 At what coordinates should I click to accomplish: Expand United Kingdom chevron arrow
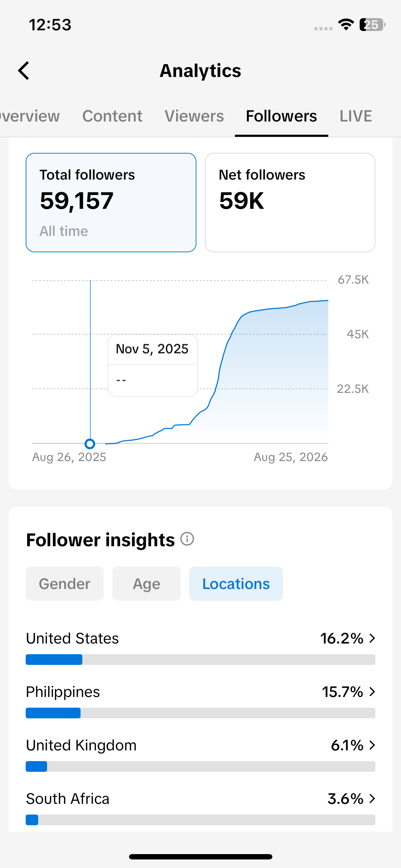point(372,745)
